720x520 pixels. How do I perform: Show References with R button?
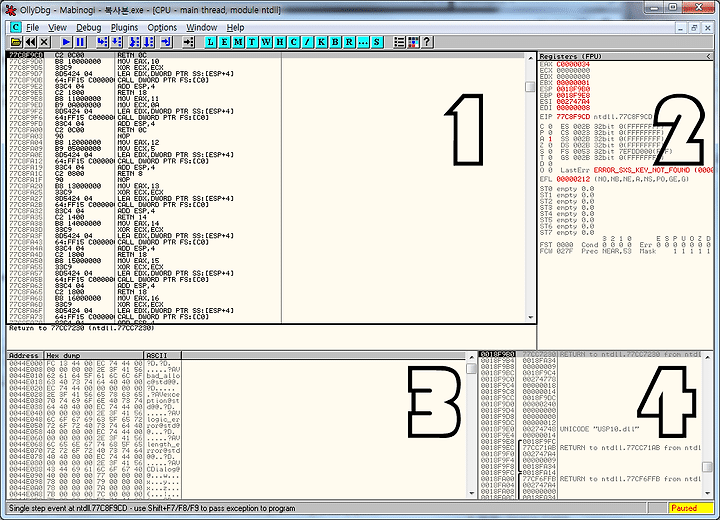[349, 42]
